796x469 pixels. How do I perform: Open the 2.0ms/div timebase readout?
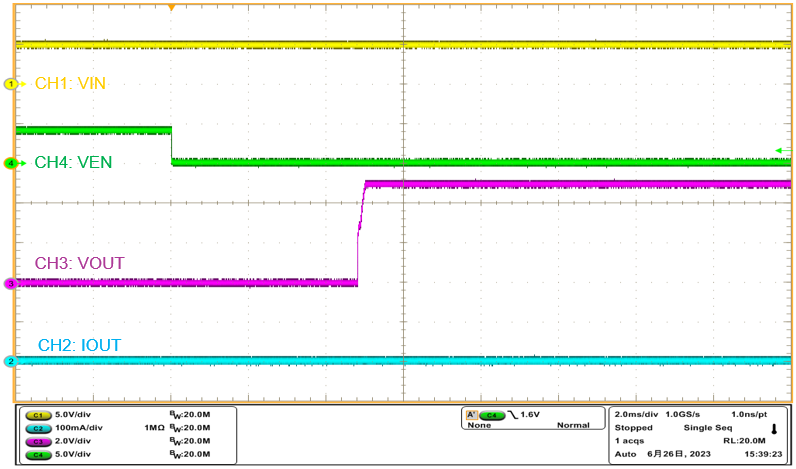point(637,413)
